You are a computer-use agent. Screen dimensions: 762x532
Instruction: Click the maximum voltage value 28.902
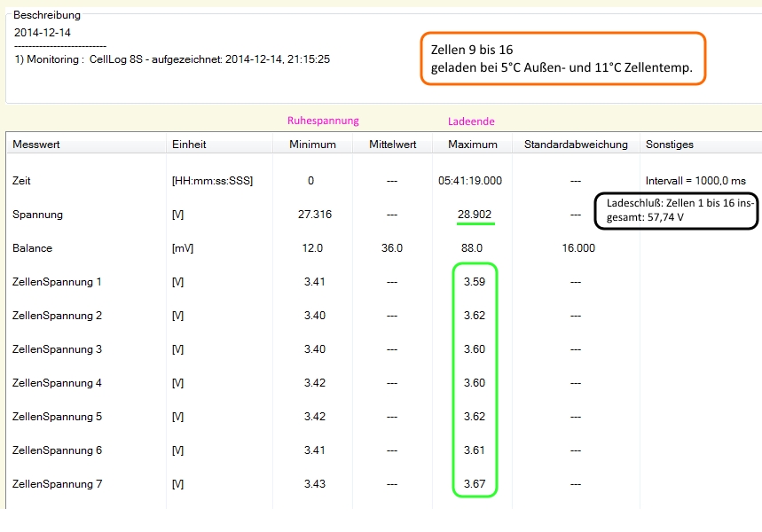(474, 215)
